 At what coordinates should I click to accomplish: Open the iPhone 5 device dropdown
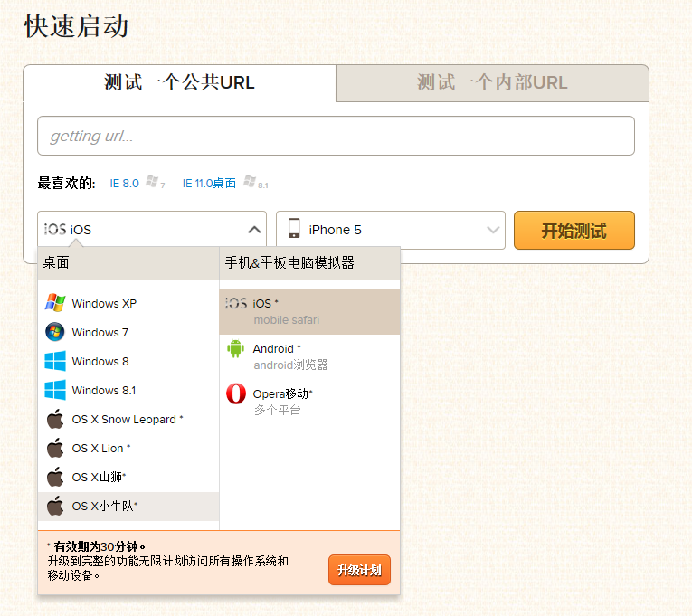point(391,230)
